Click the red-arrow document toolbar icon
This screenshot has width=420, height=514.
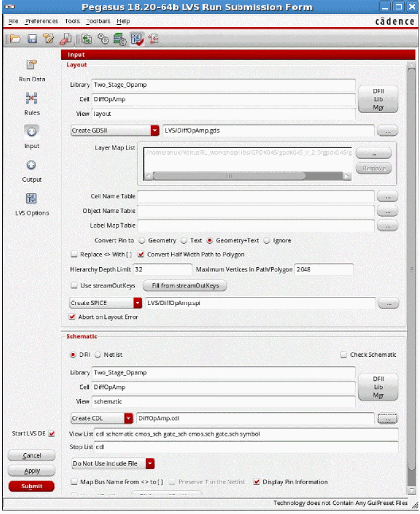click(x=153, y=39)
